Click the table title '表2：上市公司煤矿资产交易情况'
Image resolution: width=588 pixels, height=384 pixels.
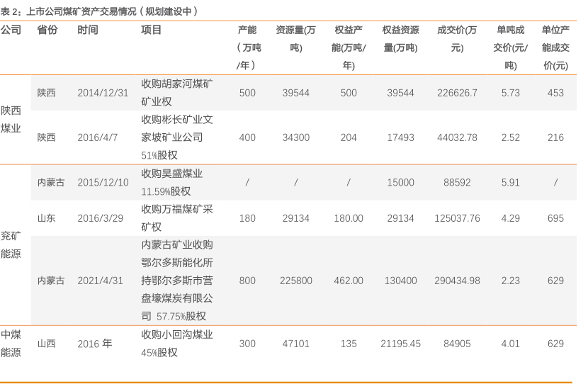tap(98, 11)
